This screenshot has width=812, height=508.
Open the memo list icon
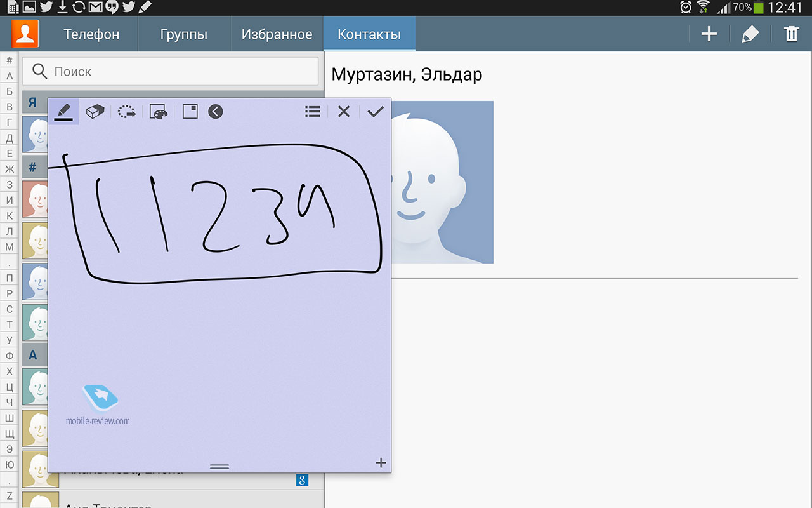(x=312, y=112)
